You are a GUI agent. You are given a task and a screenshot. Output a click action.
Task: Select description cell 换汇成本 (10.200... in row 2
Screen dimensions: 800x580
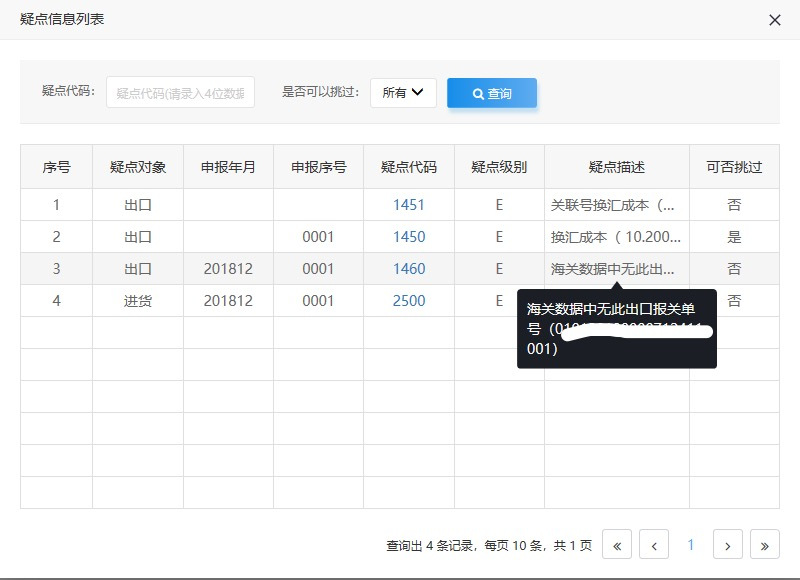pos(615,237)
